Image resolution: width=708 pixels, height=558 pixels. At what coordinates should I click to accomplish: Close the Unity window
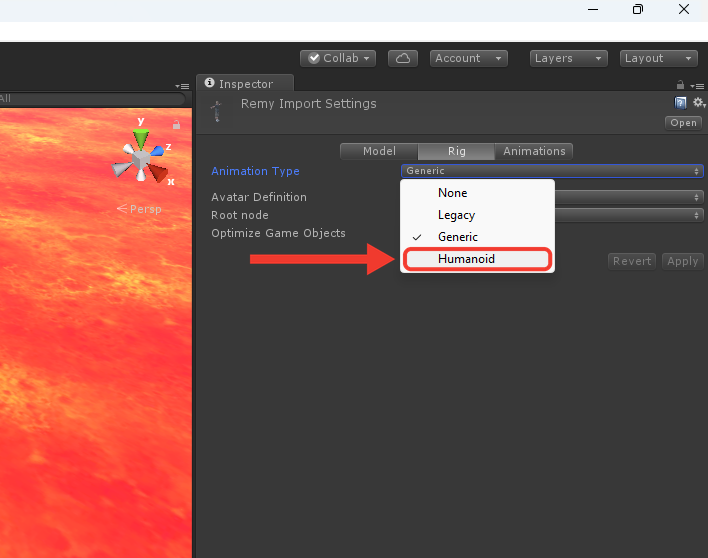[684, 9]
